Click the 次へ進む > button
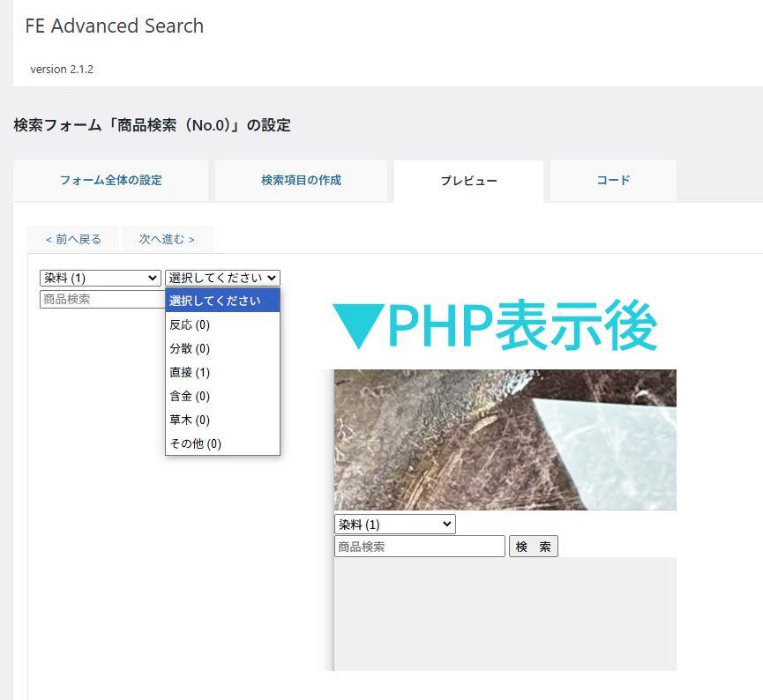Screen dimensions: 763x700 [167, 239]
